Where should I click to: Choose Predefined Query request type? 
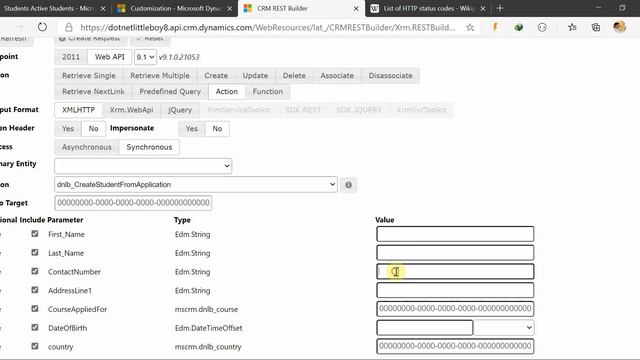coord(170,91)
